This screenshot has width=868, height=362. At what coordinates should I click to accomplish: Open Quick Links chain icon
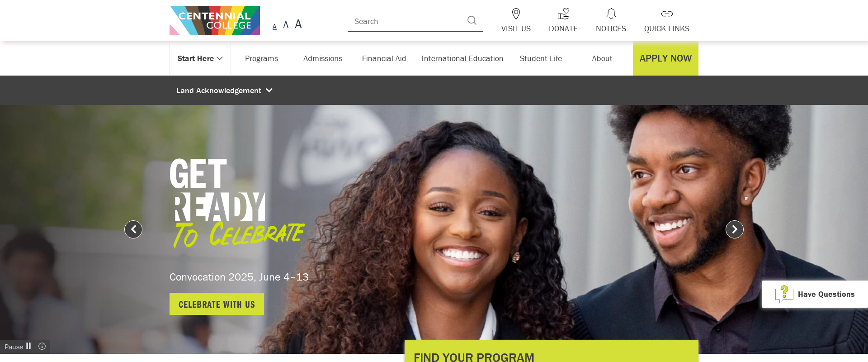667,14
